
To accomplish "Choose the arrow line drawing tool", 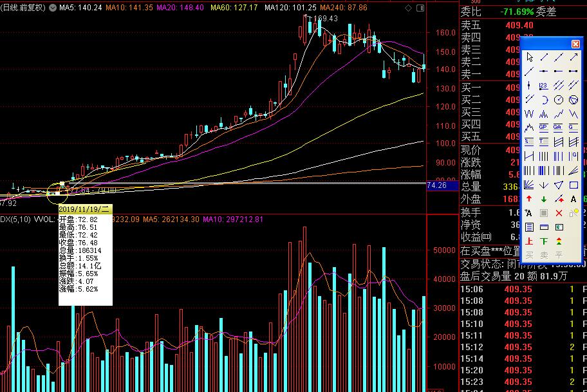I will point(573,57).
